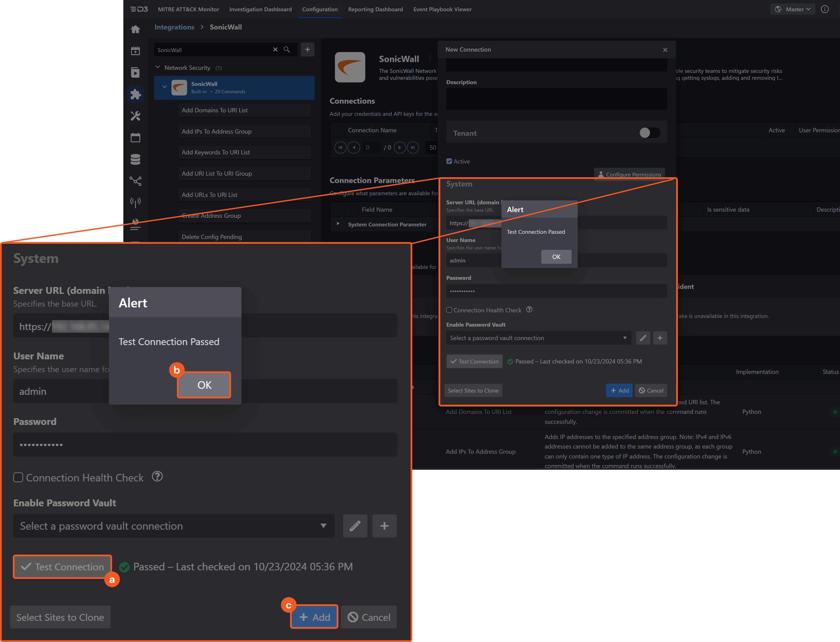Uncheck the Active checkbox

[449, 161]
